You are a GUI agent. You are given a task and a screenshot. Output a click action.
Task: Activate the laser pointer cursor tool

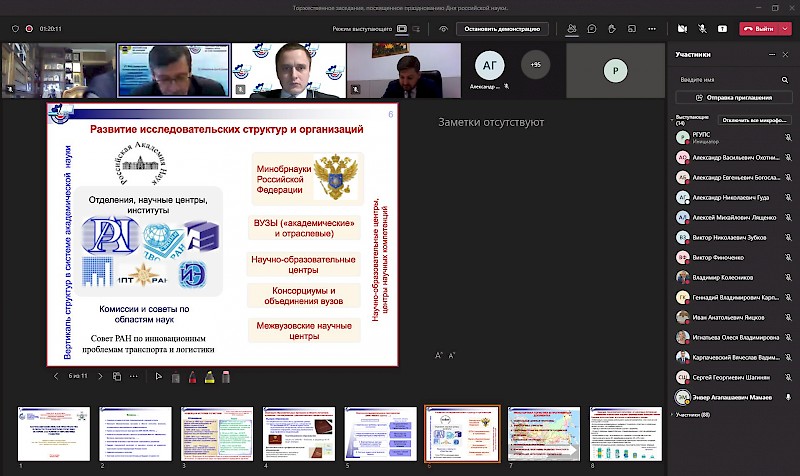pos(158,377)
